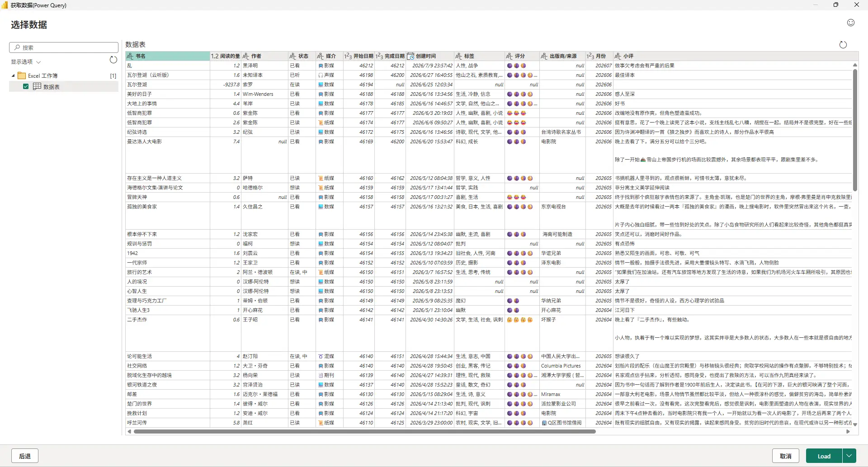Click the 数据表 table icon in tree
This screenshot has height=467, width=868.
pyautogui.click(x=37, y=86)
